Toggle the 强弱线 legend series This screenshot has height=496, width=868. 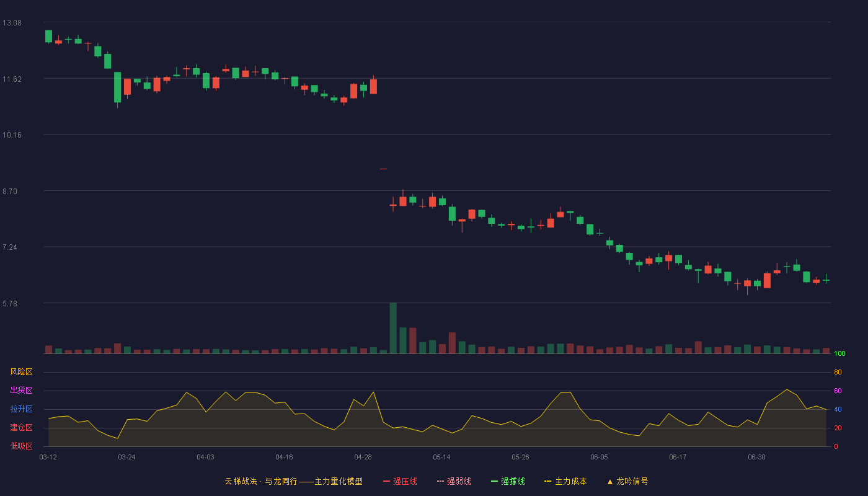point(454,481)
